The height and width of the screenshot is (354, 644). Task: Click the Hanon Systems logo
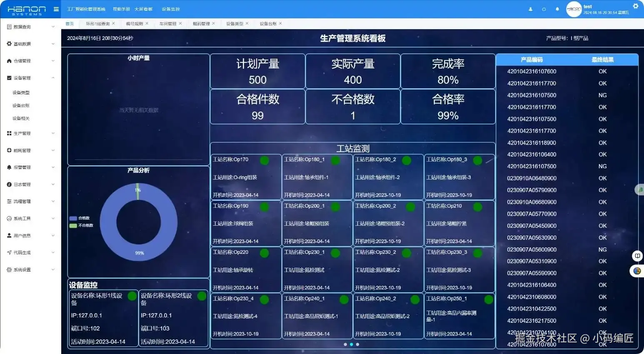[27, 10]
